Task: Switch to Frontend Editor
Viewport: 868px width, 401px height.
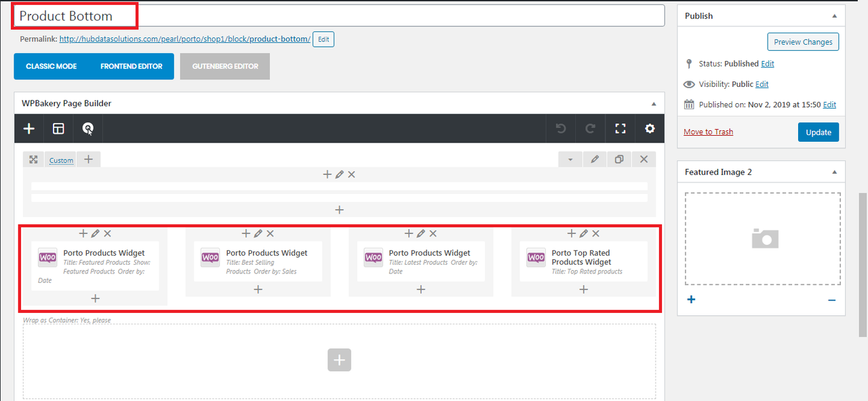Action: [x=131, y=66]
